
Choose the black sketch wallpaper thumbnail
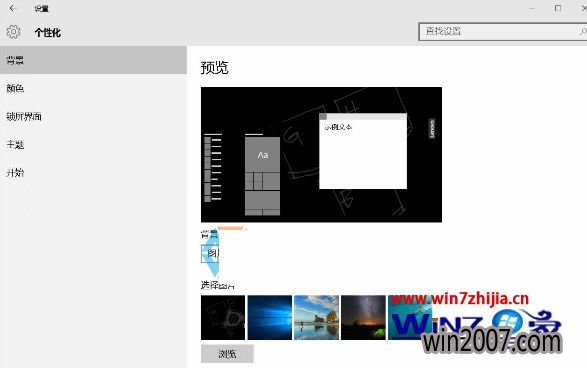pos(223,317)
